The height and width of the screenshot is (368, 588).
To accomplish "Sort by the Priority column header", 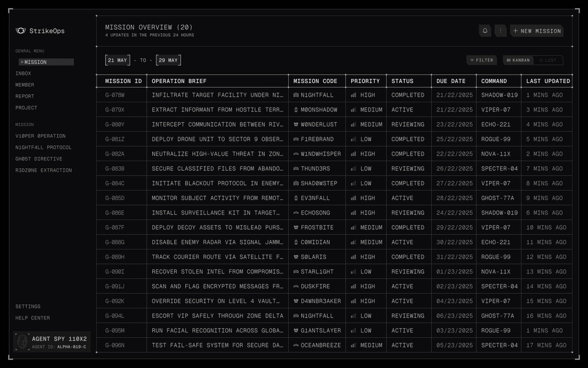I will tap(365, 81).
